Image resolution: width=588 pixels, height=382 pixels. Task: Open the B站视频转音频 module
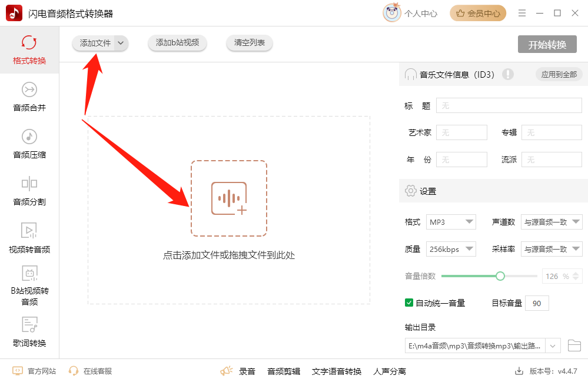29,285
